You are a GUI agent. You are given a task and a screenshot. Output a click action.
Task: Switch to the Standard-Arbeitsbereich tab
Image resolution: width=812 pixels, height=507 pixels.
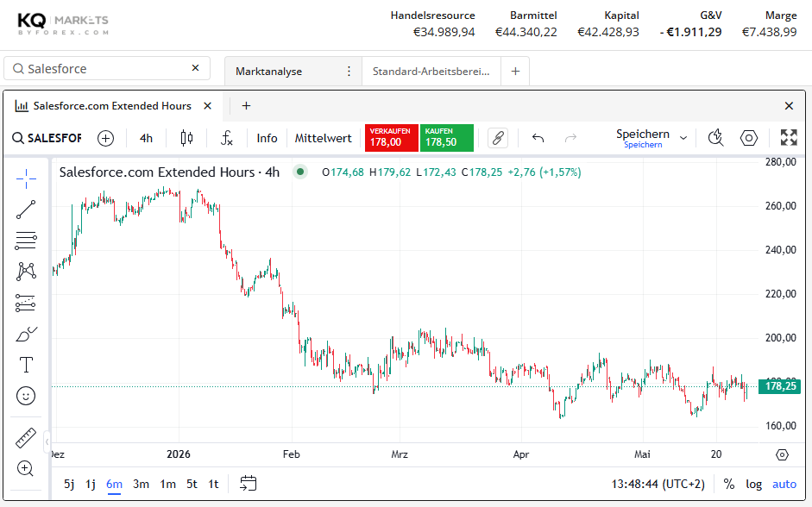tap(431, 72)
